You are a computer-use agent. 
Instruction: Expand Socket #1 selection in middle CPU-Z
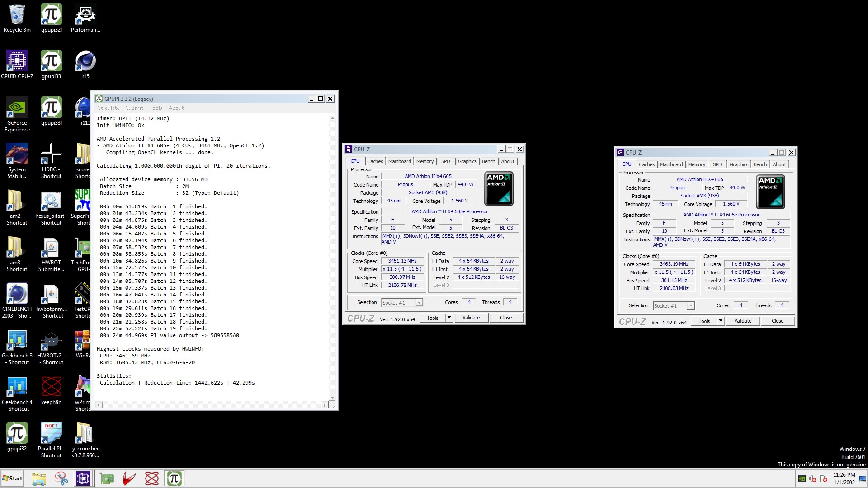click(419, 303)
